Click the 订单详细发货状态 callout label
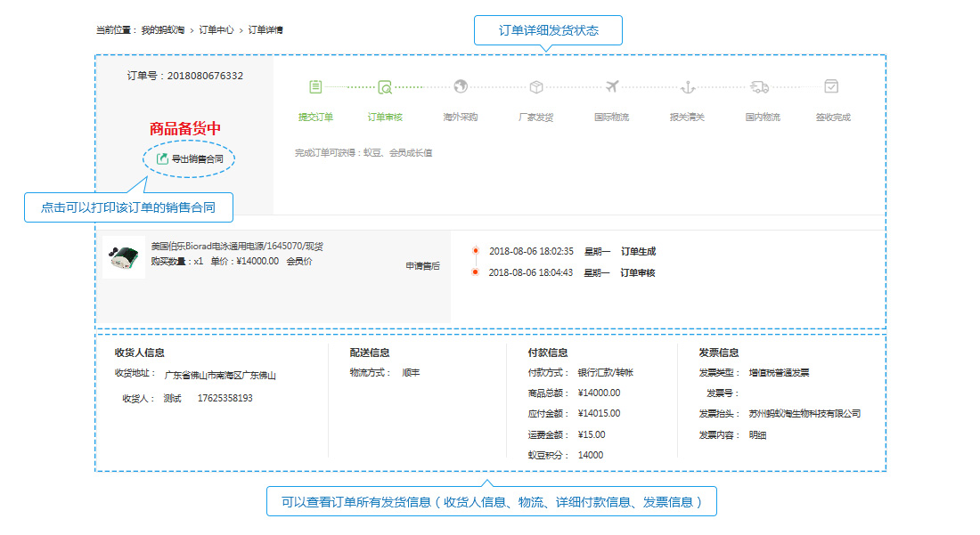The image size is (980, 535). (548, 30)
